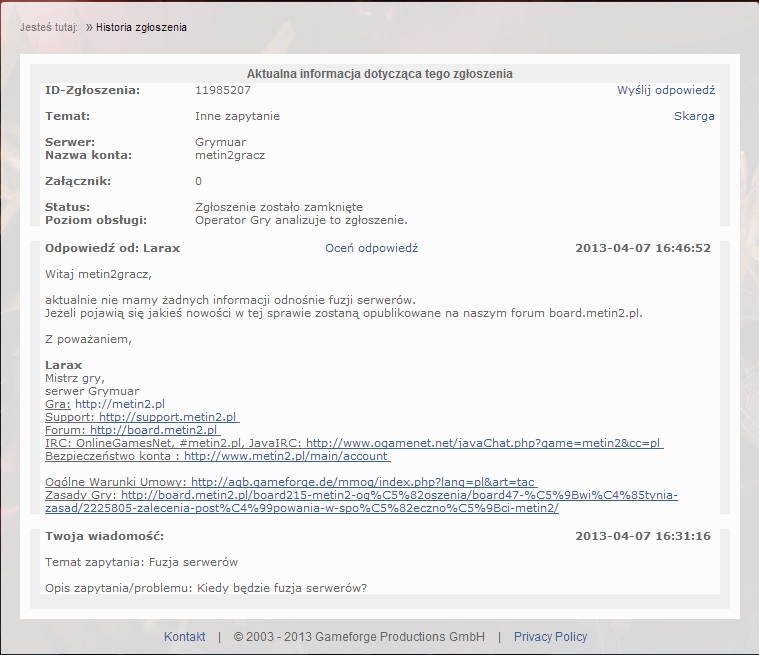Click the line 'Temat zapytania: Fuzja serwerów'
Viewport: 759px width, 655px height.
[141, 563]
